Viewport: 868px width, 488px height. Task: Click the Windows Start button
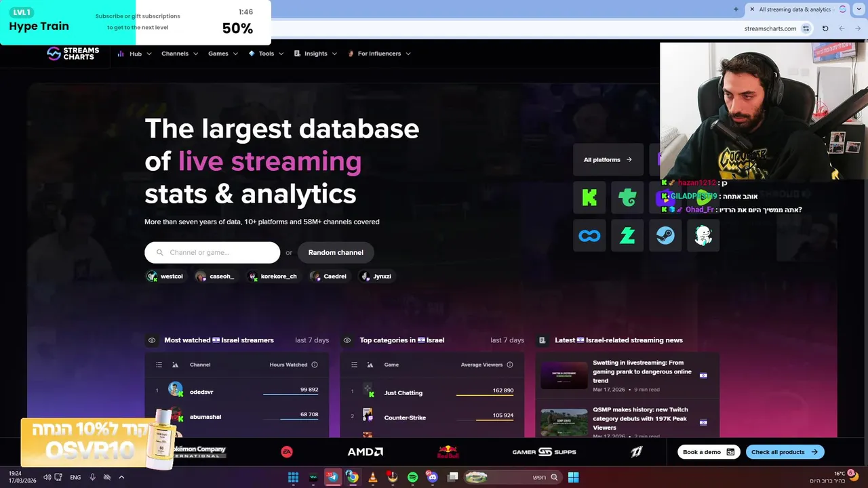tap(573, 477)
